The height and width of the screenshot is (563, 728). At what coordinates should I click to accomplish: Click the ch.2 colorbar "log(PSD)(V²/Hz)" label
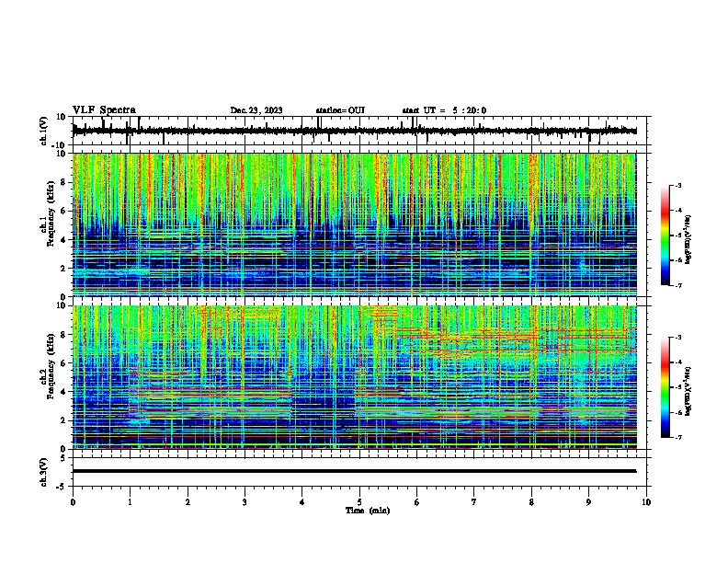(x=688, y=391)
